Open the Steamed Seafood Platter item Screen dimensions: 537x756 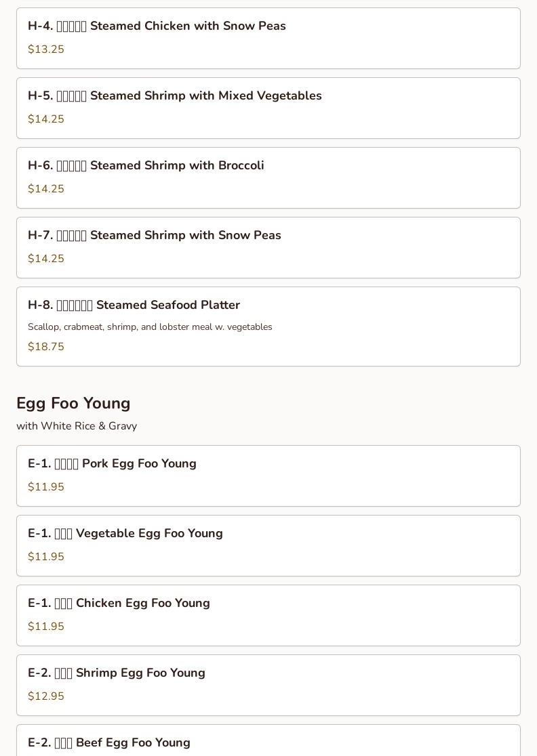(x=134, y=306)
